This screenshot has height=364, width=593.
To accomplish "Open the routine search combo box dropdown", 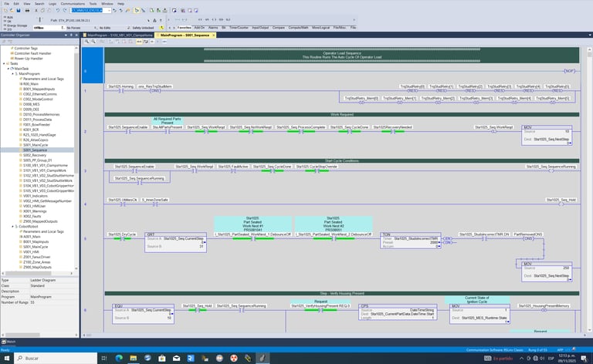I will 110,10.
